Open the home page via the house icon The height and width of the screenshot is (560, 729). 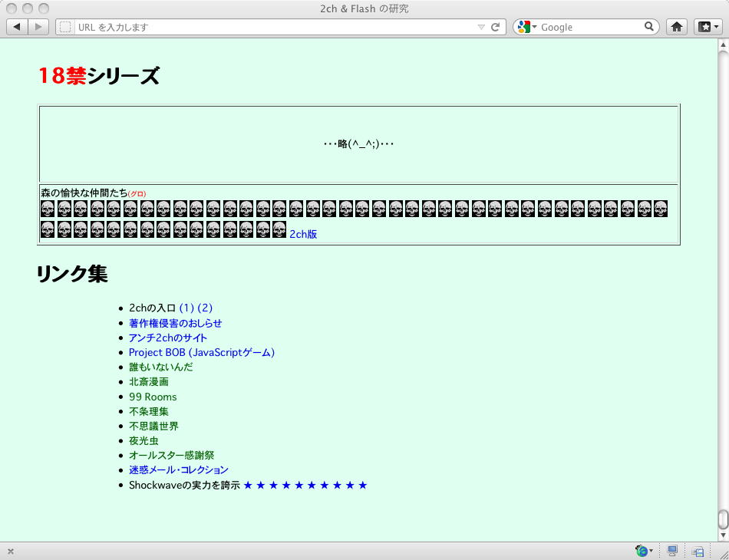[x=677, y=27]
